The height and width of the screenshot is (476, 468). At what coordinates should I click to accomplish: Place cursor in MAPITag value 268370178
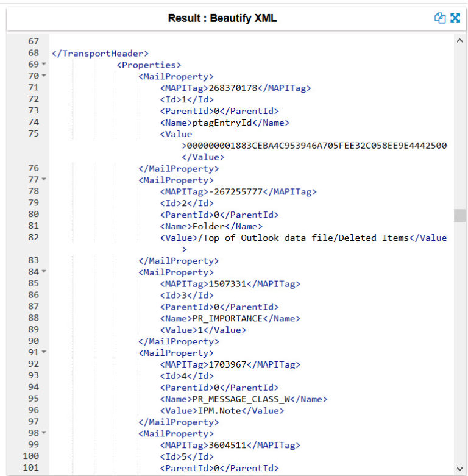pyautogui.click(x=233, y=88)
